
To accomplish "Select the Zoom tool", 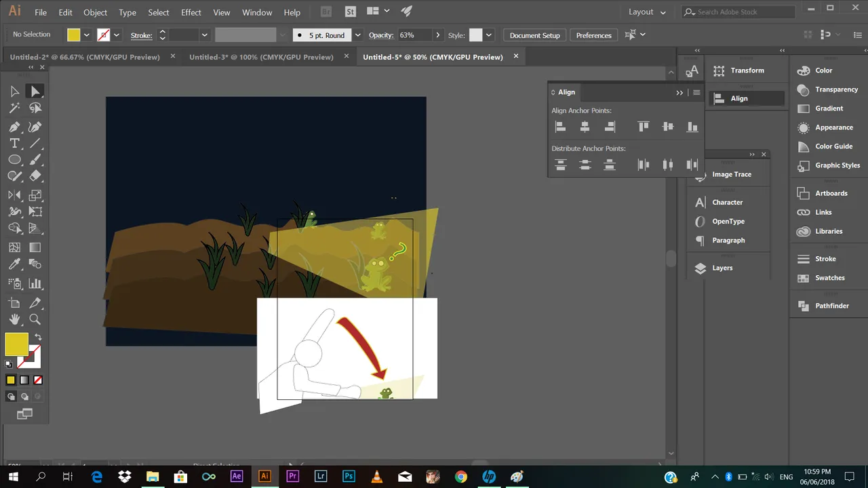I will 35,319.
